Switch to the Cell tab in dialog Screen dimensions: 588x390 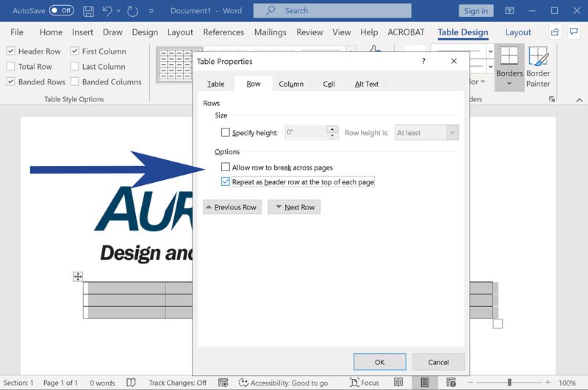[329, 84]
